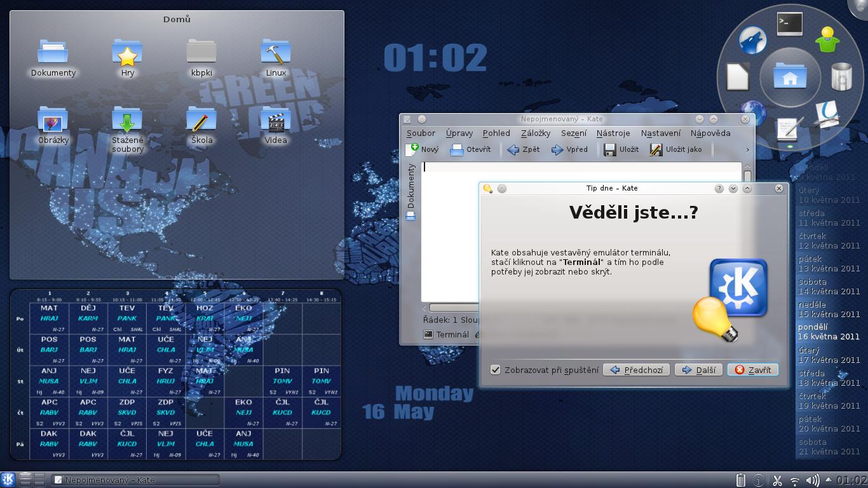Image resolution: width=868 pixels, height=488 pixels.
Task: Click the green user icon in launcher
Action: point(827,39)
